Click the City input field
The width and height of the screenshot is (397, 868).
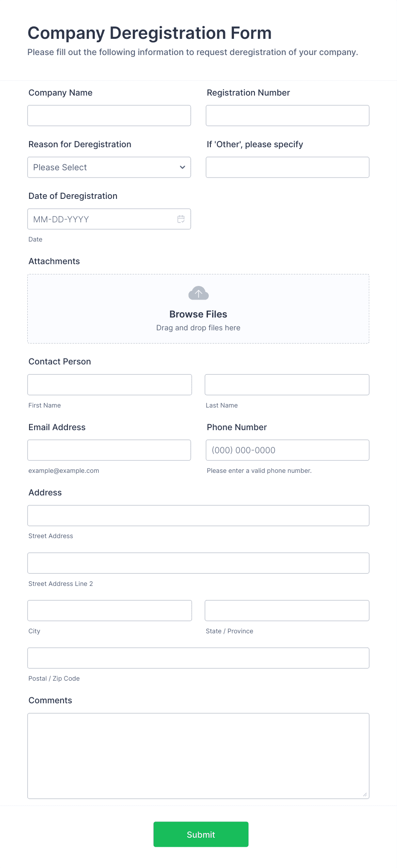click(110, 611)
